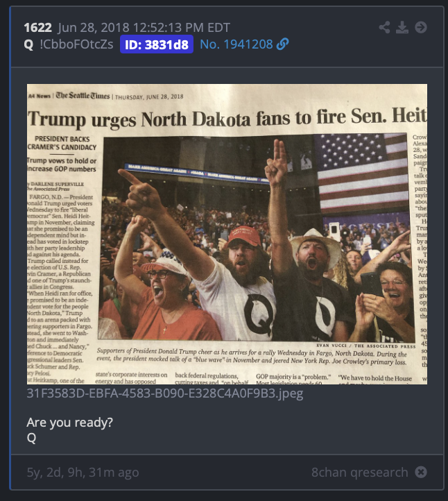Click the 8chan qresearch board label

click(x=359, y=473)
